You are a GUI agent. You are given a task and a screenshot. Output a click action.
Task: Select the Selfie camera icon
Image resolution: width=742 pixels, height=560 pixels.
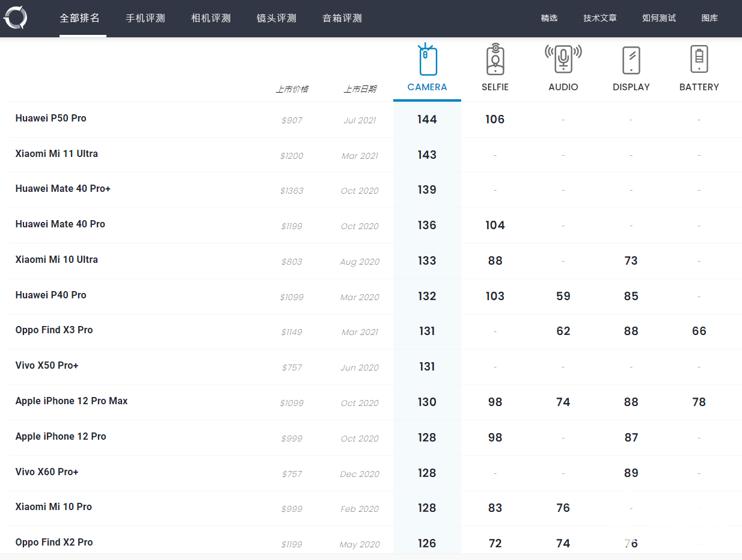pyautogui.click(x=495, y=60)
